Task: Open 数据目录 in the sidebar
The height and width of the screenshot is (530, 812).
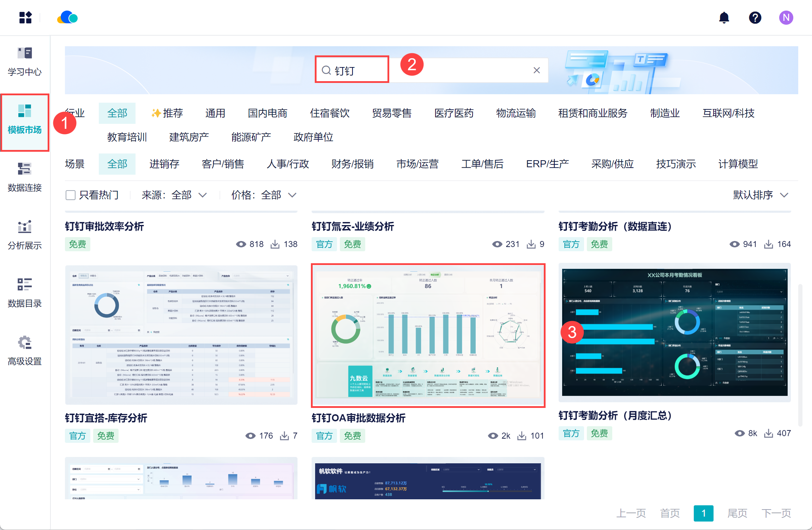Action: (x=25, y=293)
